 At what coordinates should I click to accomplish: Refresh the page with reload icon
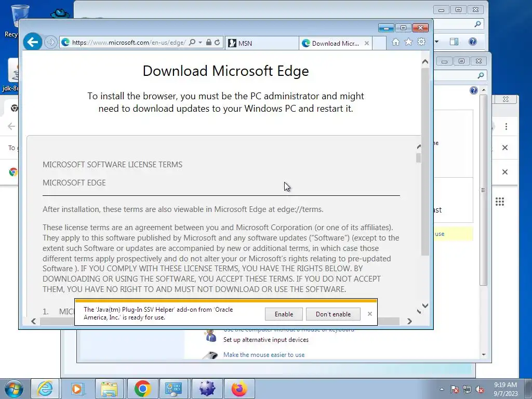(217, 43)
